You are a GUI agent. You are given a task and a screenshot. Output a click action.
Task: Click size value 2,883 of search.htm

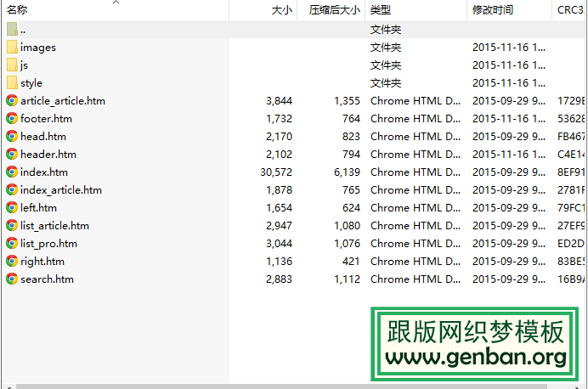[x=279, y=279]
